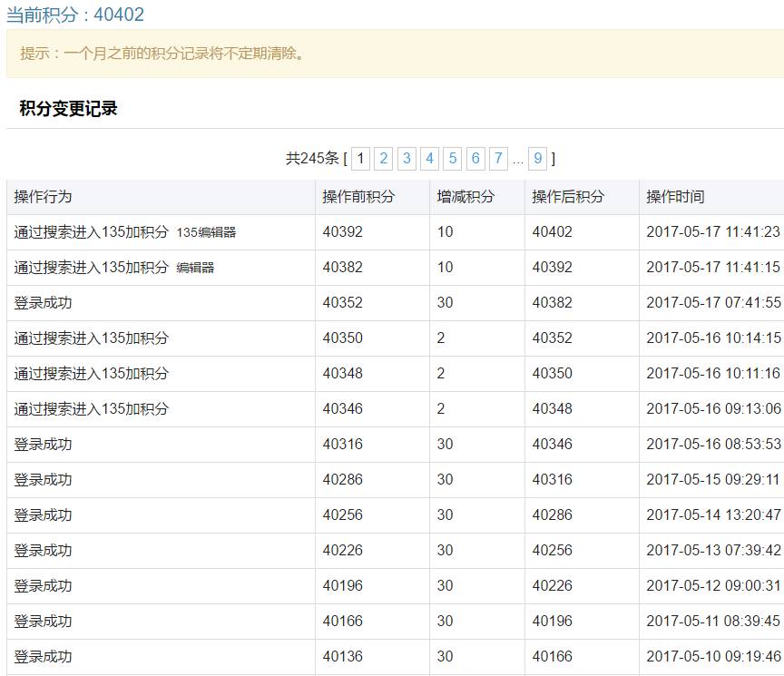Click the 操作行为 column header
Image resolution: width=784 pixels, height=676 pixels.
[43, 197]
